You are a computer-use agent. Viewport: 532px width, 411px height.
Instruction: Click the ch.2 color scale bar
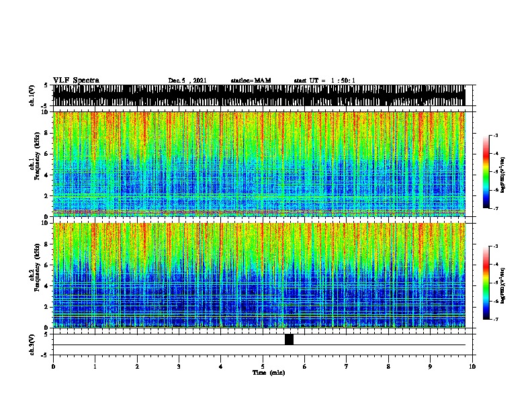pos(486,283)
